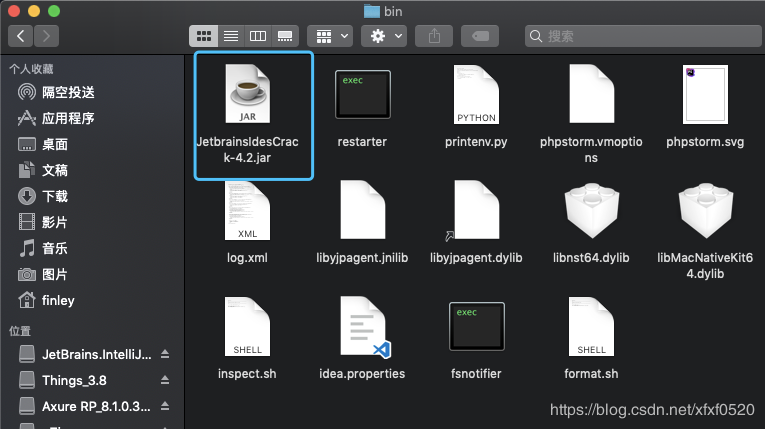The width and height of the screenshot is (765, 429).
Task: Select the libyjpagent.jnilib file icon
Action: pos(362,210)
